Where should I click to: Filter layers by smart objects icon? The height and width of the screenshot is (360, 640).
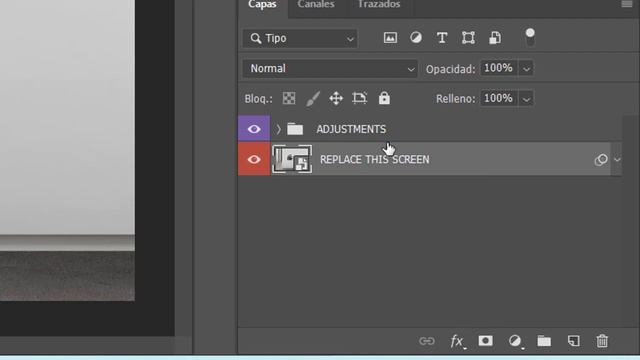point(495,38)
